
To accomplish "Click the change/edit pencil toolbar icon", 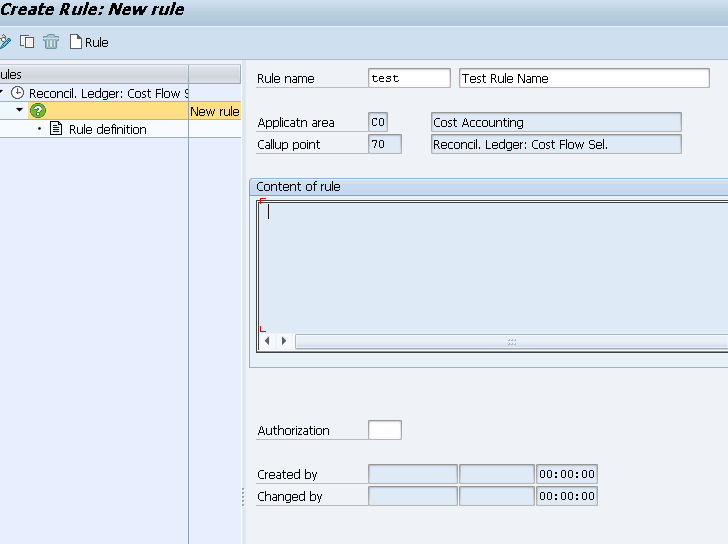I will click(x=5, y=42).
